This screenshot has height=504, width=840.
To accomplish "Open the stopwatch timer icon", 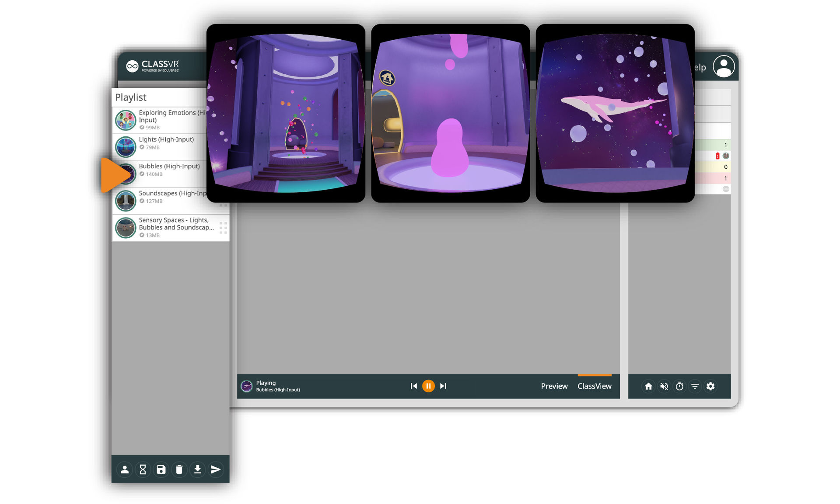I will click(x=679, y=386).
